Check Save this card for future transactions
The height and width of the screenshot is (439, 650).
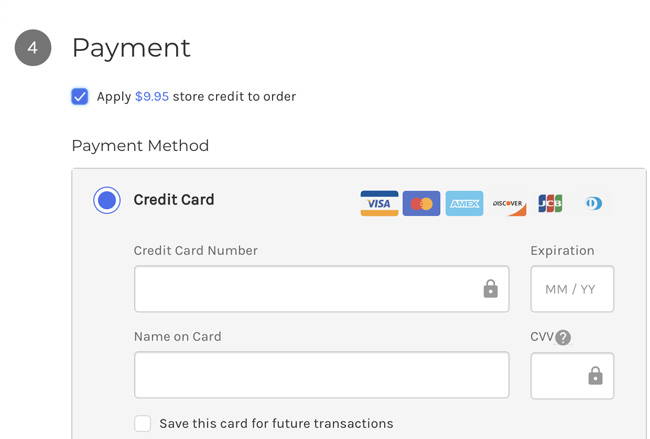(x=143, y=424)
